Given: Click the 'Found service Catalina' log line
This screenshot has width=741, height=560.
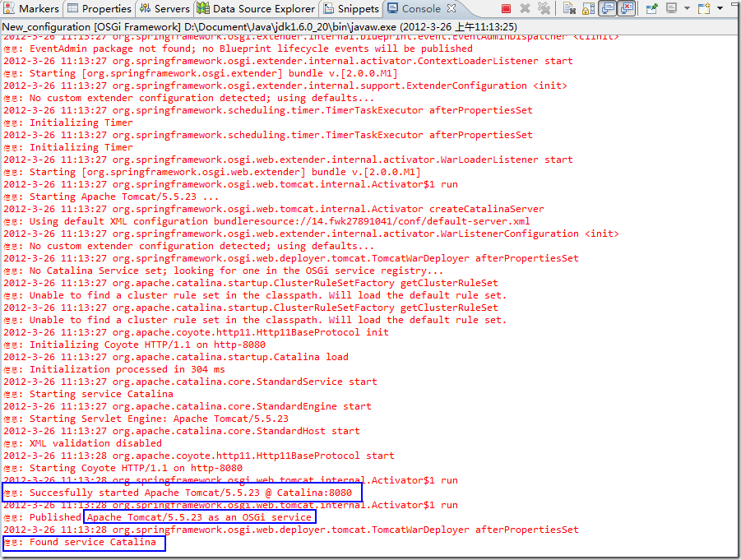Looking at the screenshot, I should [x=80, y=542].
